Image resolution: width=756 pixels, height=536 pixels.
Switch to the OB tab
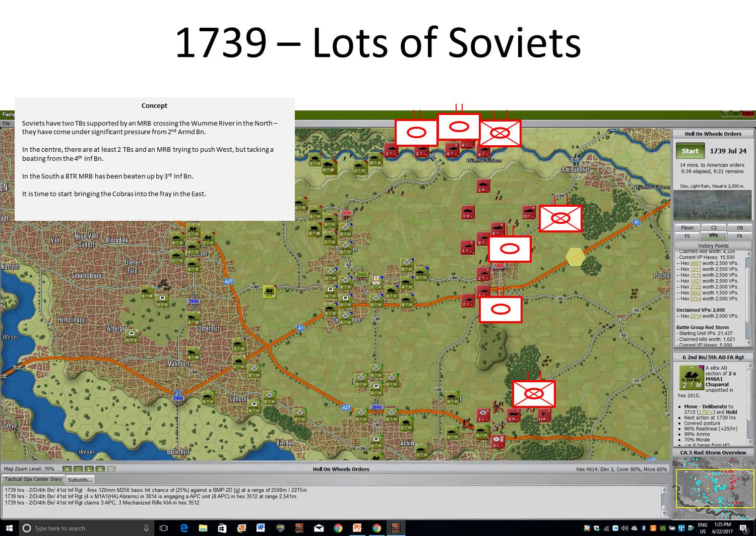739,228
